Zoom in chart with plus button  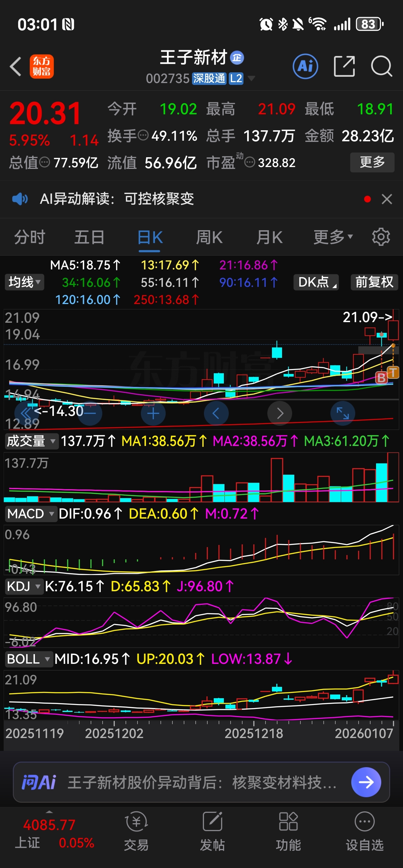click(153, 413)
